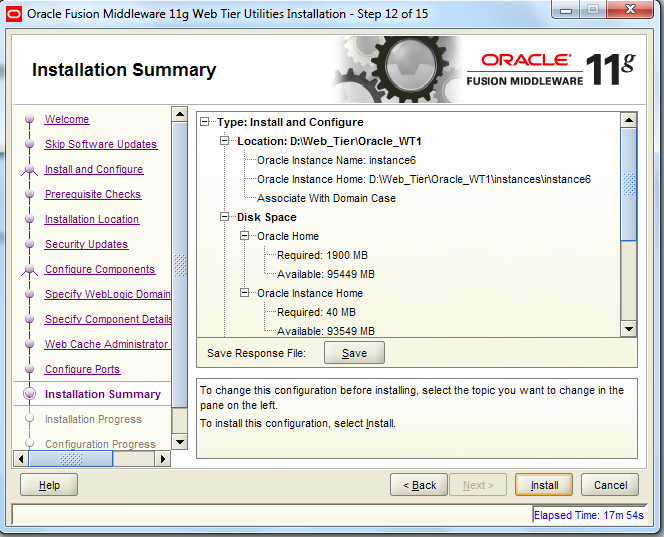Jump to Install and Configure step

94,169
